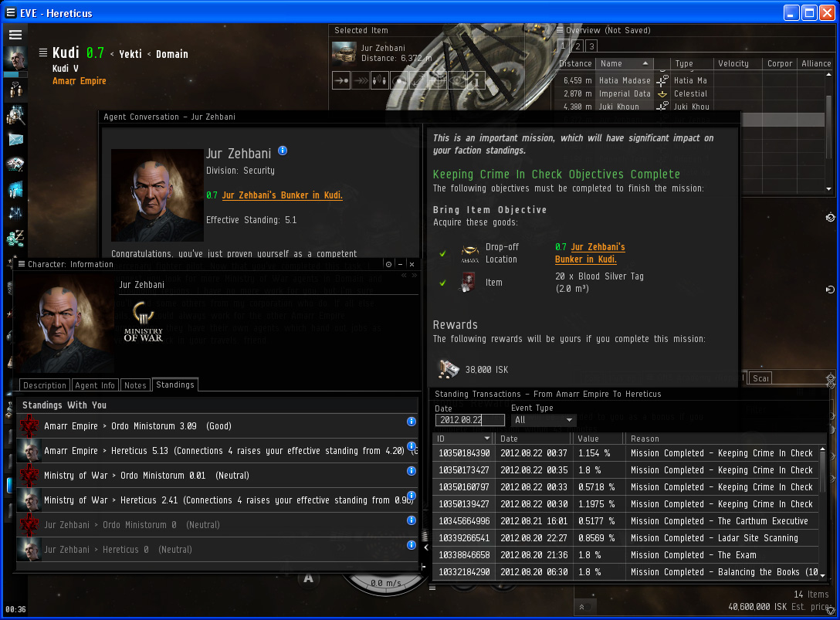This screenshot has width=840, height=620.
Task: Open the Neocom main menu icon
Action: [15, 35]
